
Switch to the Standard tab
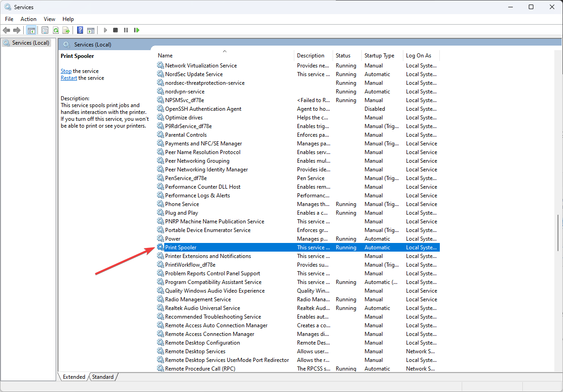pos(103,377)
